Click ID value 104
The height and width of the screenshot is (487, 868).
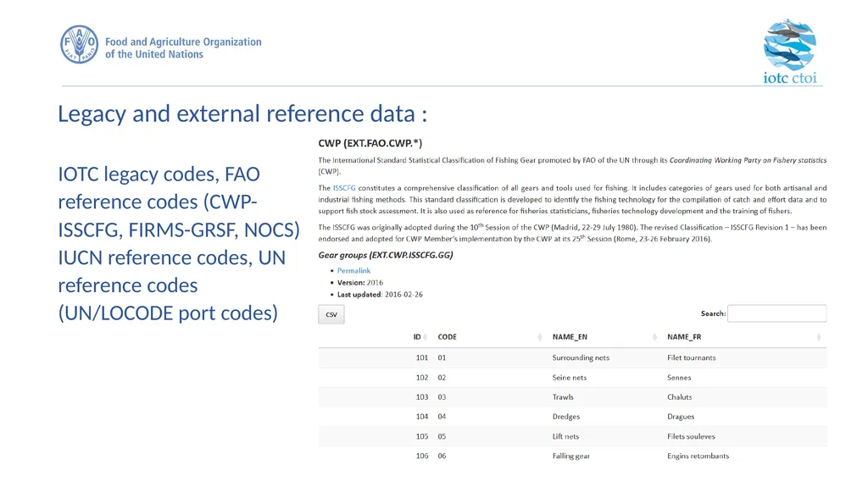tap(422, 416)
